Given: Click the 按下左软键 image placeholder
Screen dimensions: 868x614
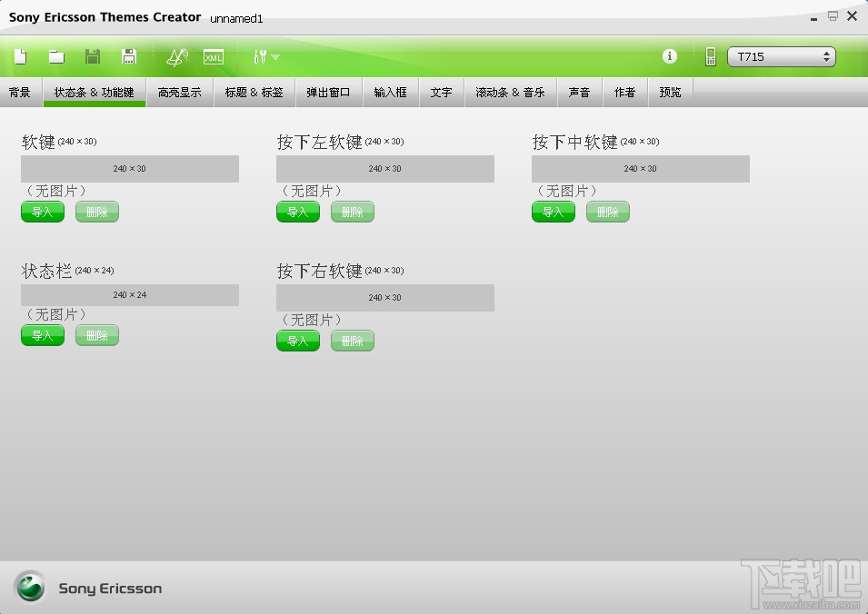Looking at the screenshot, I should tap(384, 169).
